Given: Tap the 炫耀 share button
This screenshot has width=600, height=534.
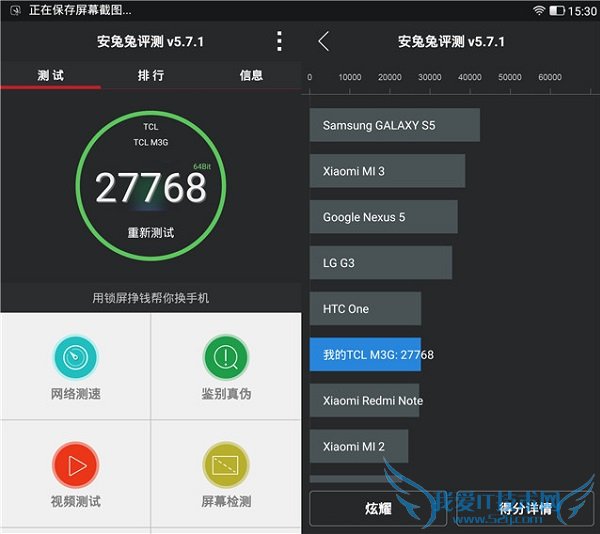Looking at the screenshot, I should [x=378, y=508].
